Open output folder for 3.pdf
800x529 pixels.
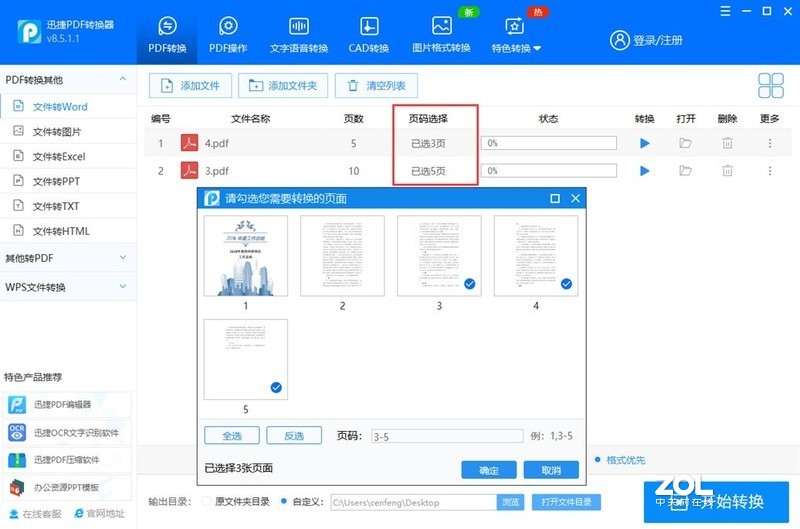tap(685, 170)
